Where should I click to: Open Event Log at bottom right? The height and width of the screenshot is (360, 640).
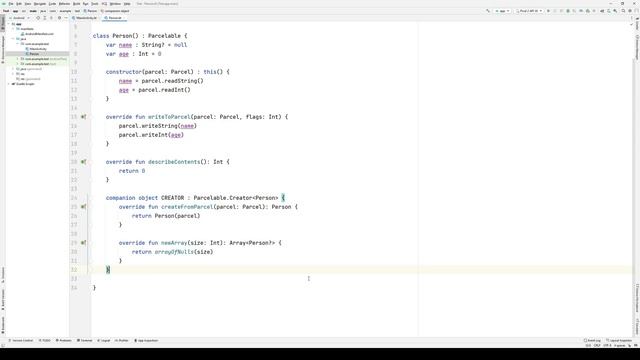592,340
